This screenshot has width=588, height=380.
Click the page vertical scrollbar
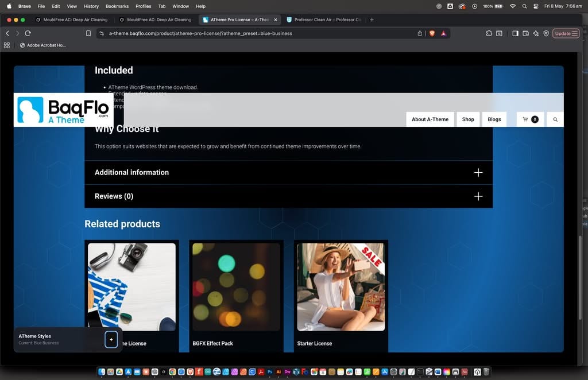(581, 277)
